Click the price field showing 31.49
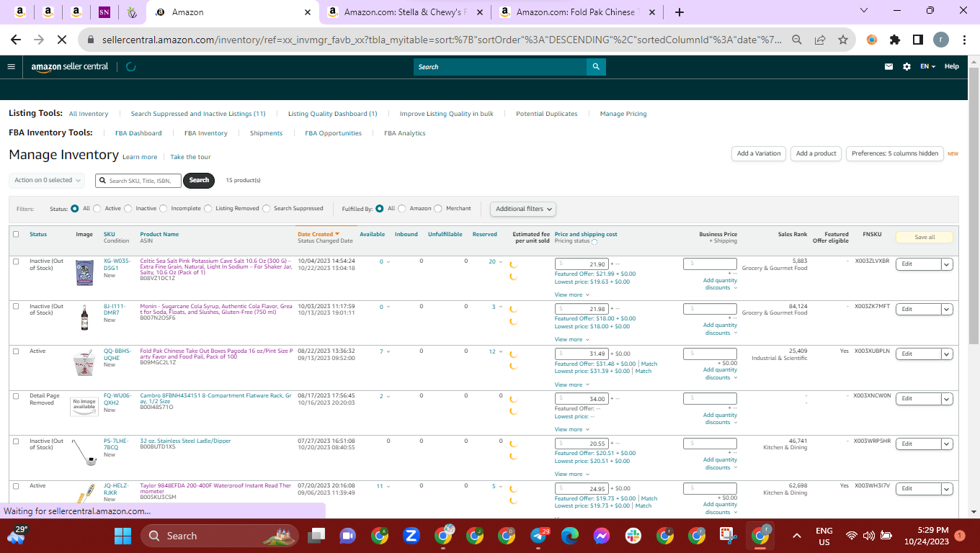This screenshot has height=553, width=980. 582,354
